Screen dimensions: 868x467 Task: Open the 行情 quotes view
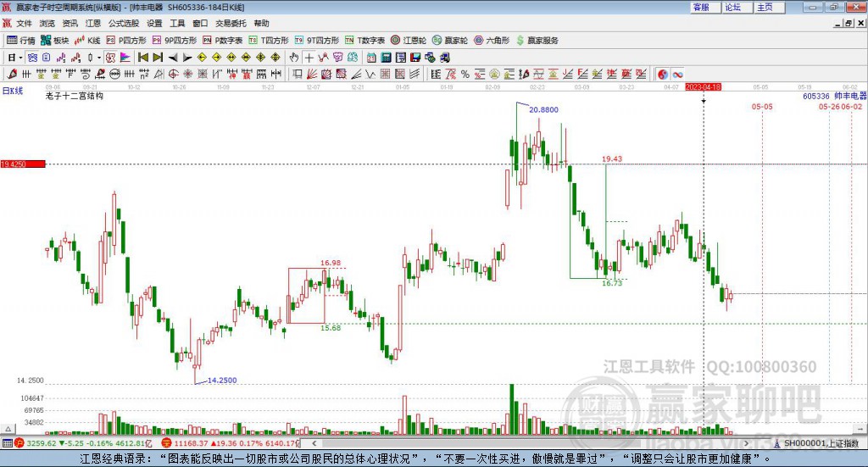(20, 41)
